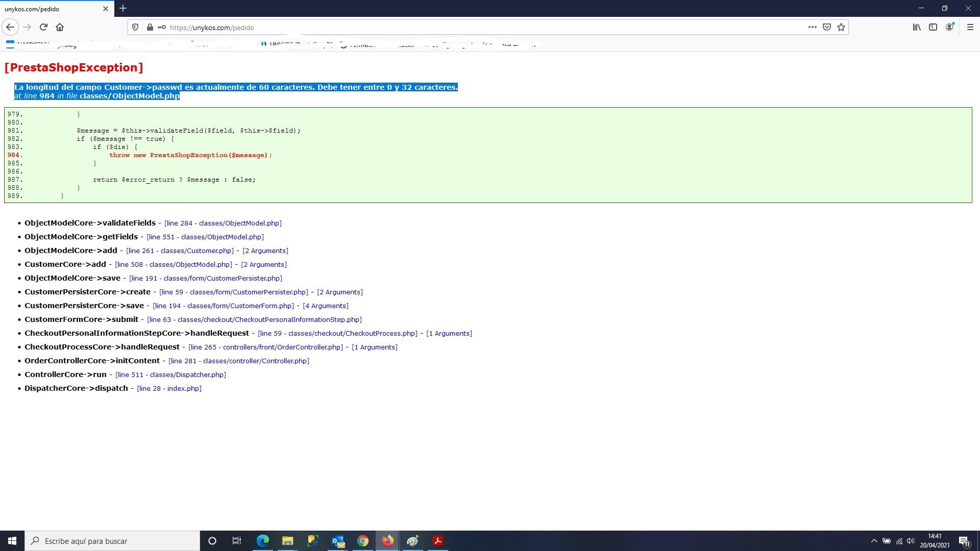
Task: Open line 284 classes/ObjectModel.php trace link
Action: coord(223,223)
